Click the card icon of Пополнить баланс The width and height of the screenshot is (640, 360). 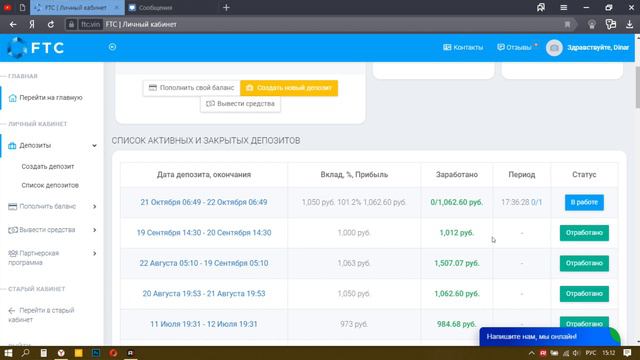13,207
